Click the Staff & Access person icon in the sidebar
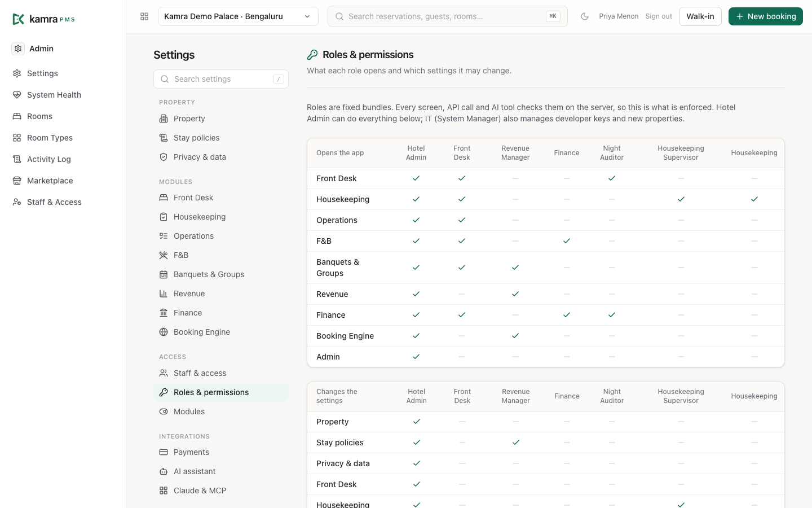 17,202
